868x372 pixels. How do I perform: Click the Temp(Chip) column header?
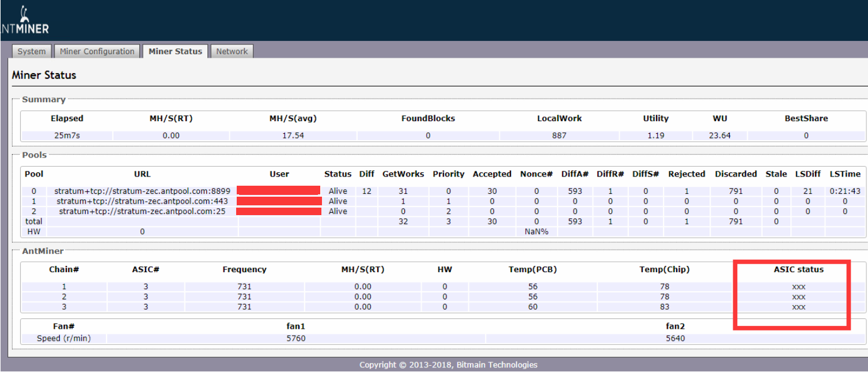(x=664, y=269)
